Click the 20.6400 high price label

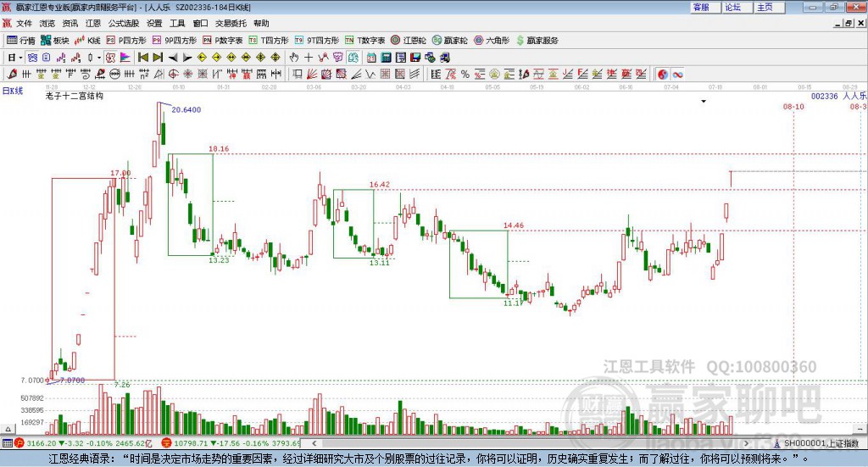[186, 109]
